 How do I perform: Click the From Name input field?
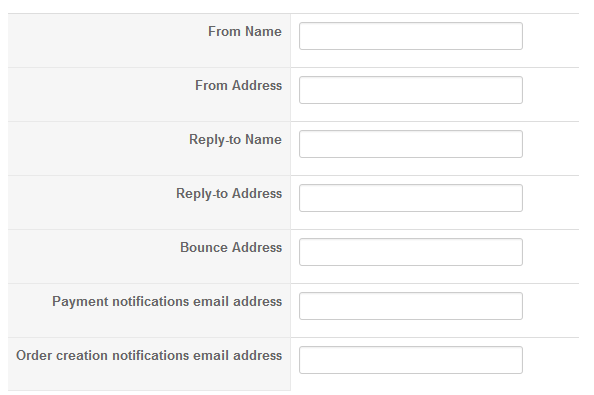coord(411,36)
